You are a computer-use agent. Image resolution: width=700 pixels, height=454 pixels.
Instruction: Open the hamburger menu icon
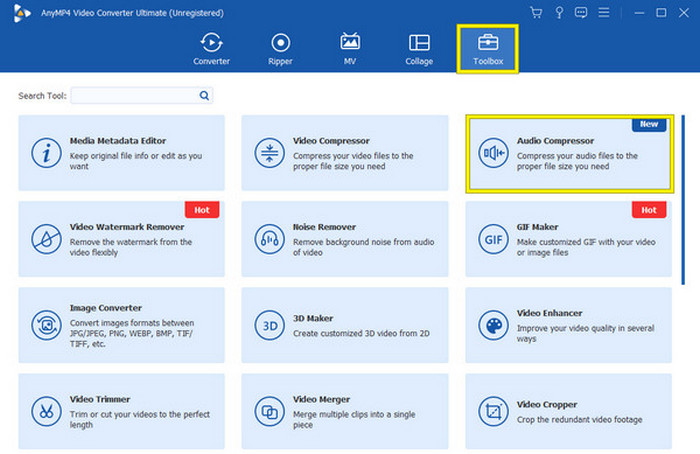point(604,12)
